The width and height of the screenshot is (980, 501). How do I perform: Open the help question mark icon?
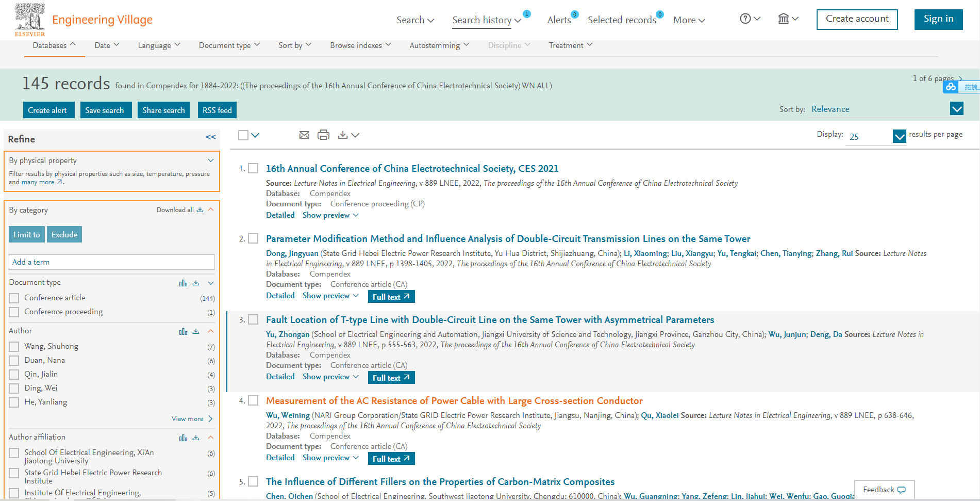click(745, 19)
